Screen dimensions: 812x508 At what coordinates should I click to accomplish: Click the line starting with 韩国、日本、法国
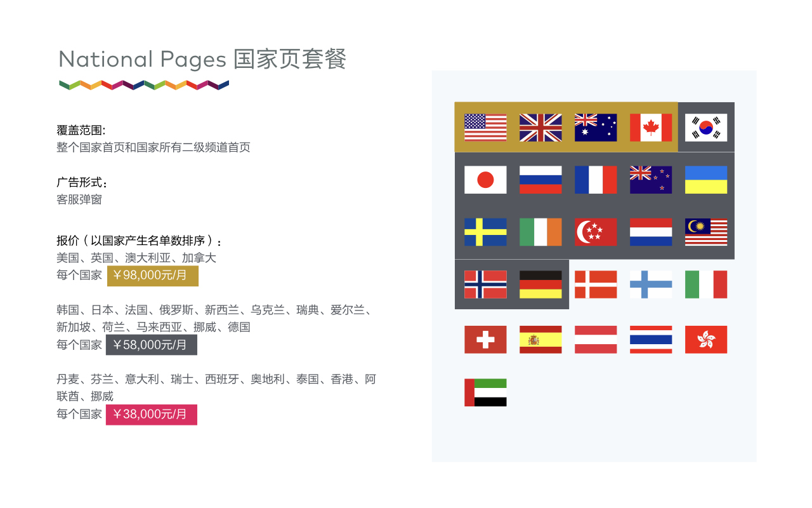click(214, 310)
